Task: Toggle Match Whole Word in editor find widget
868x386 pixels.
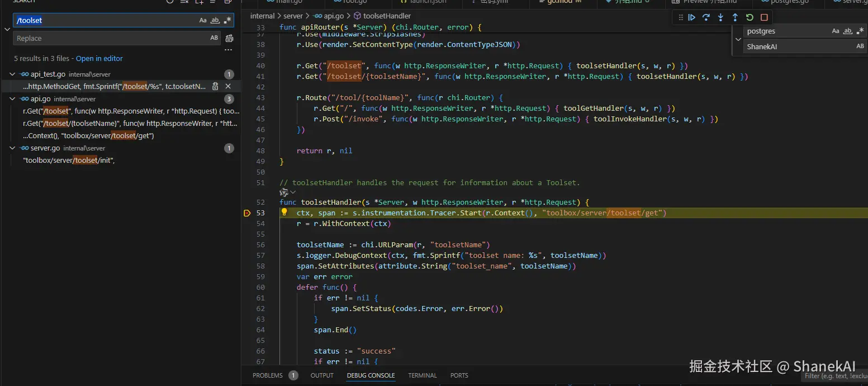Action: pos(848,31)
